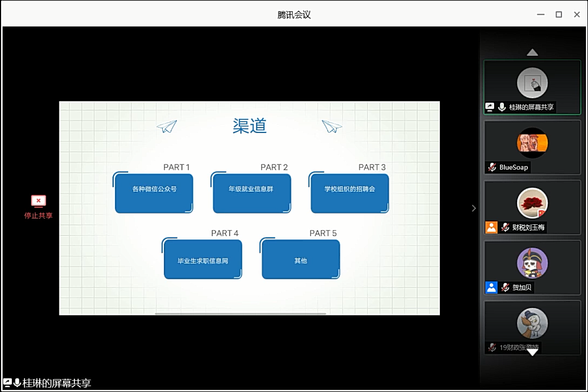Screen dimensions: 588x392
Task: Maximize the 腾讯会议 window
Action: click(559, 15)
